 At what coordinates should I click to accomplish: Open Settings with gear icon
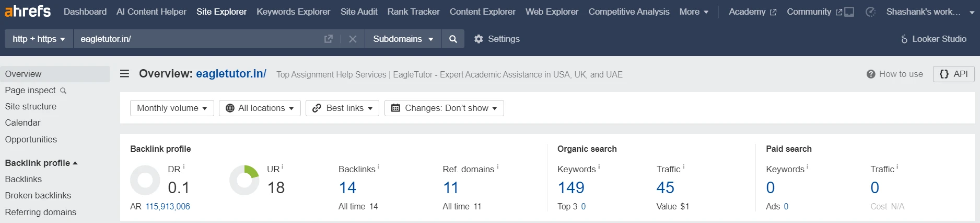(497, 39)
